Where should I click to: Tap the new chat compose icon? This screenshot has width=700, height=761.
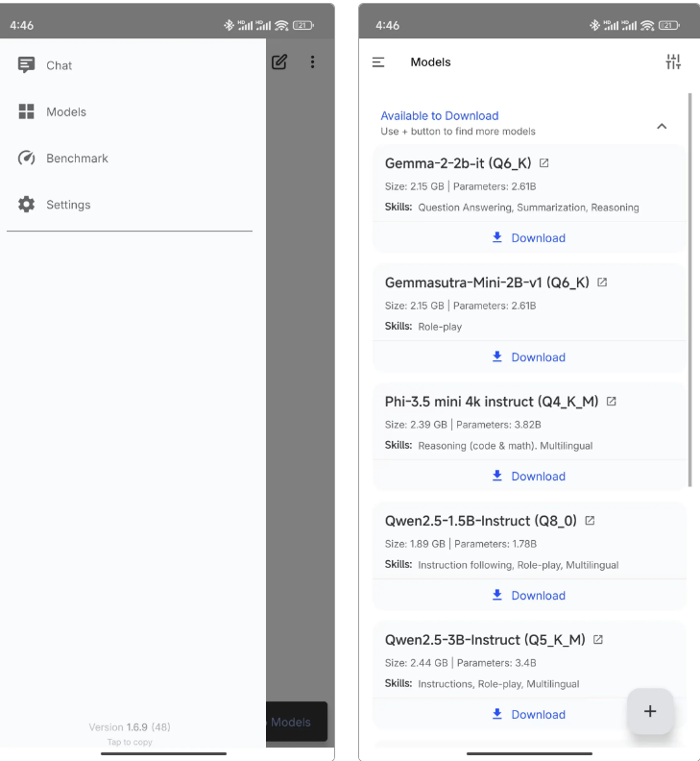pyautogui.click(x=279, y=62)
